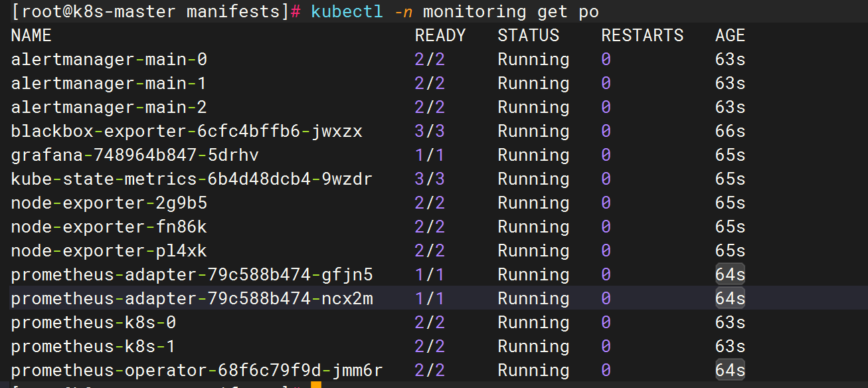Click restarts count 0 of grafana

[606, 155]
